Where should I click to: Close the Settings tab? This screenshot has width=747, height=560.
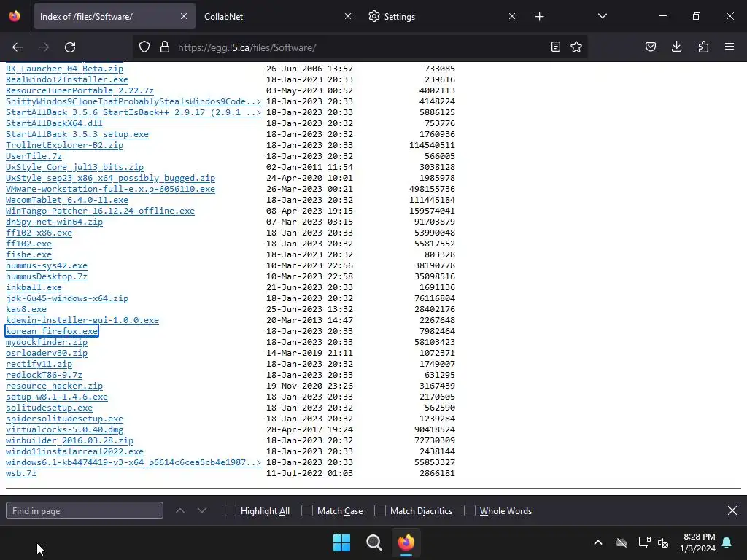(x=512, y=17)
